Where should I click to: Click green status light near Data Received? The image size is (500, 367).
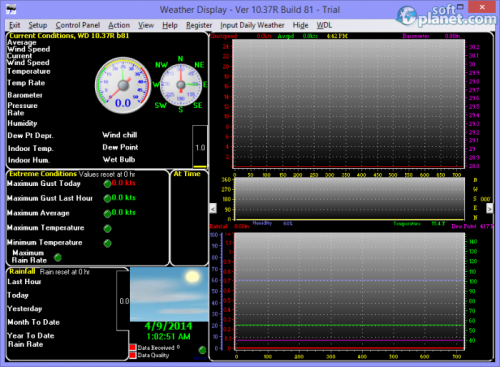pos(202,350)
